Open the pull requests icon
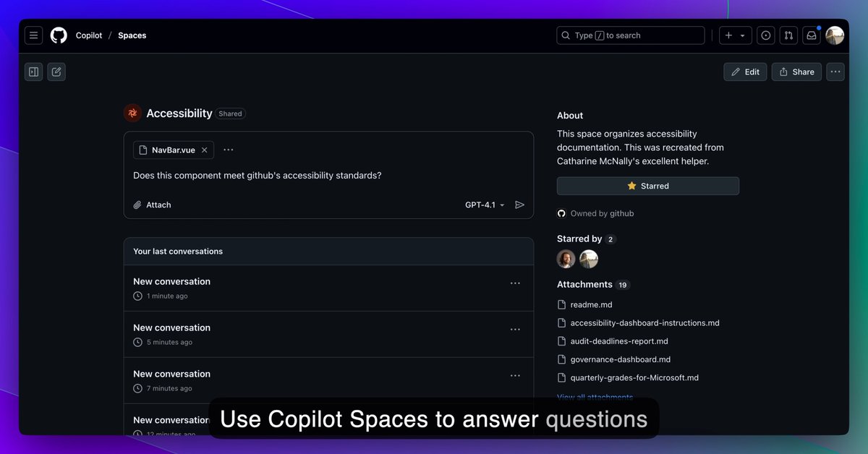Image resolution: width=868 pixels, height=454 pixels. 789,35
